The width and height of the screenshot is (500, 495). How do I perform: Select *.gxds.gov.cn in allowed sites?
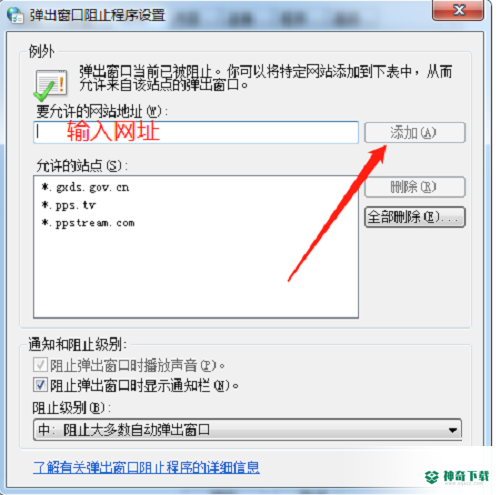[x=85, y=187]
